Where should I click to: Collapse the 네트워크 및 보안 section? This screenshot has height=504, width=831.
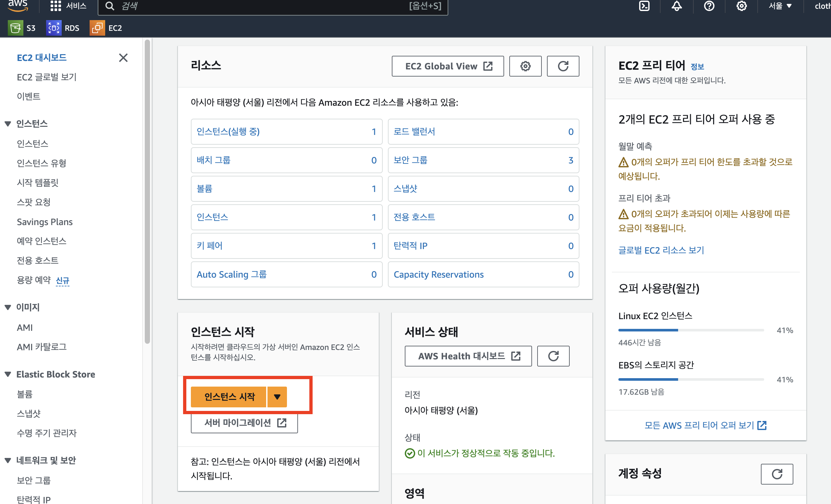[x=8, y=460]
